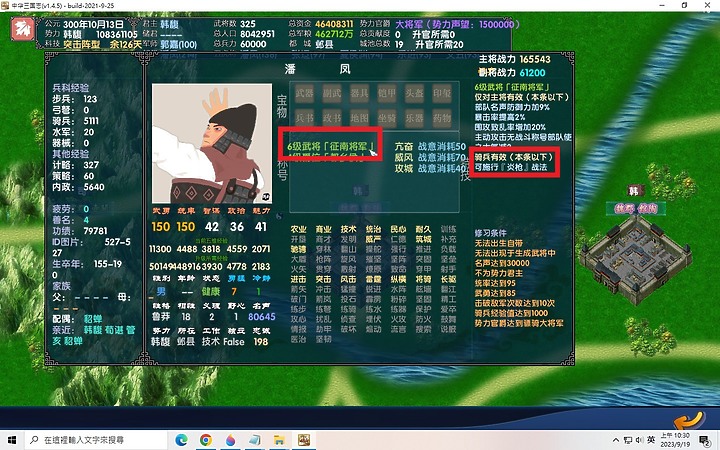Image resolution: width=720 pixels, height=450 pixels.
Task: Click the small icon on portrait corner
Action: pos(266,197)
